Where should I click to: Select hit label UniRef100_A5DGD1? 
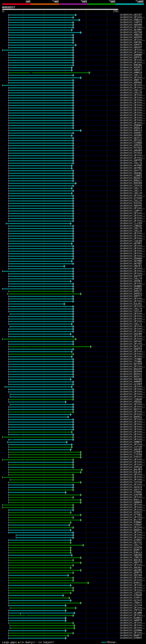pos(131,402)
